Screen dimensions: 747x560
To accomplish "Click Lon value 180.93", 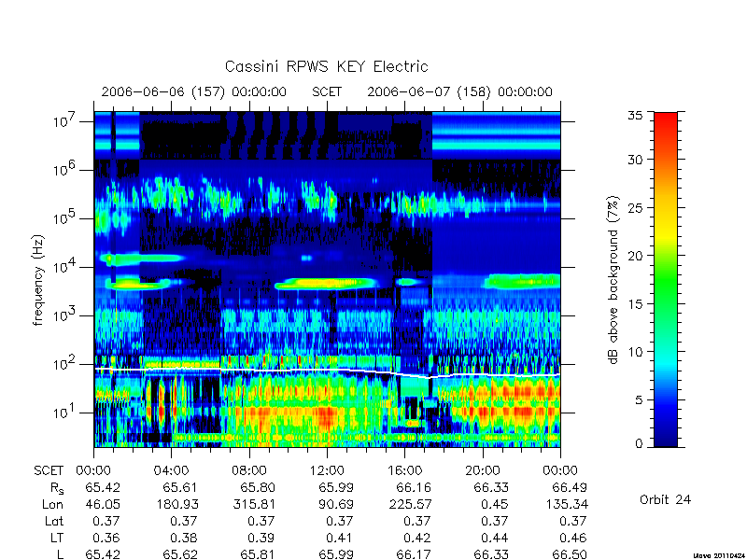I will pyautogui.click(x=176, y=504).
